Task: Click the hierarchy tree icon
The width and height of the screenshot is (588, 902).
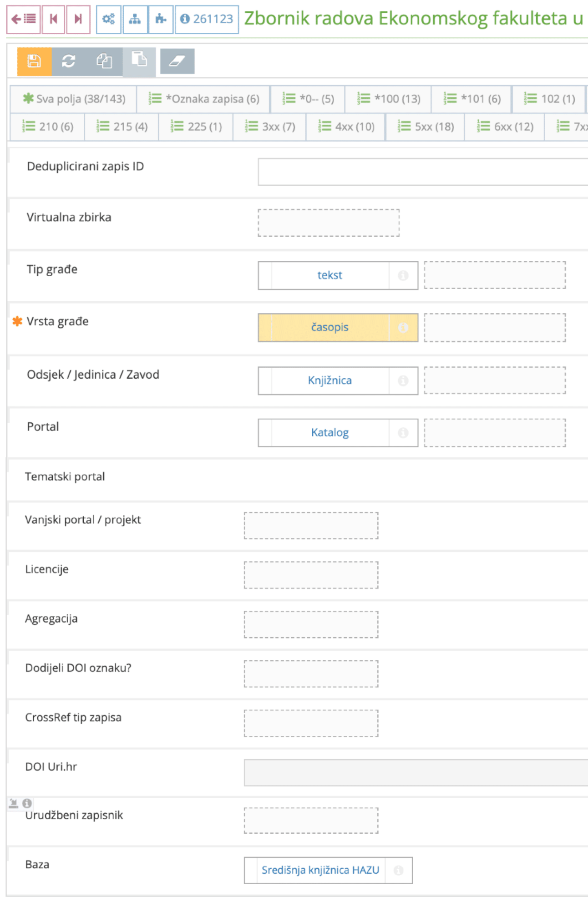Action: click(x=135, y=19)
